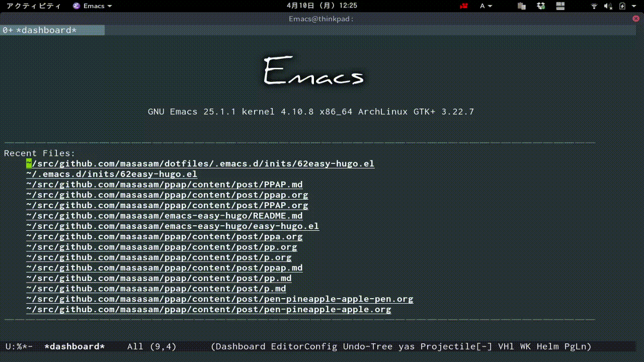Close the Emacs window with red button
The width and height of the screenshot is (644, 362).
[x=636, y=19]
